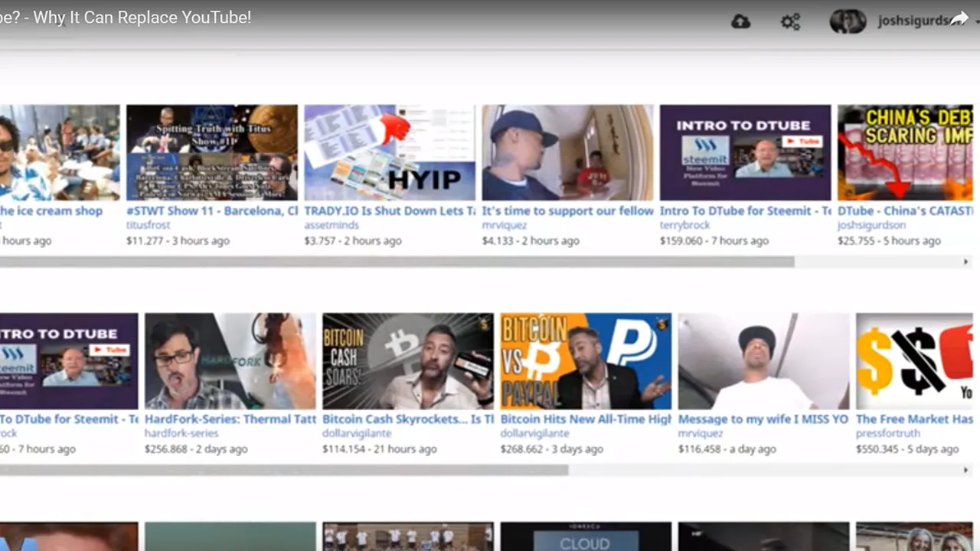The image size is (980, 551).
Task: Click '$114.154 - 21 hours ago' text
Action: click(379, 448)
